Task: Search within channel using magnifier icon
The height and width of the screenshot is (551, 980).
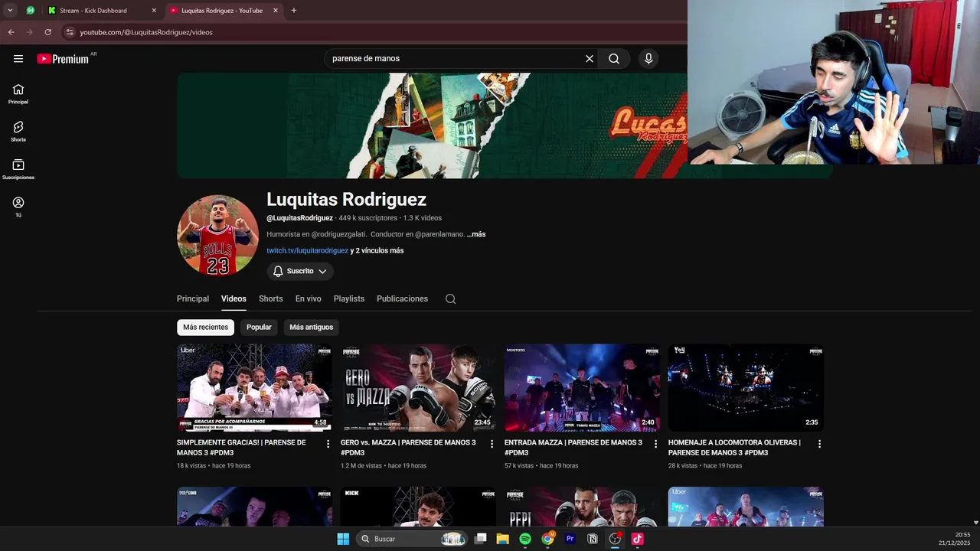Action: tap(450, 299)
